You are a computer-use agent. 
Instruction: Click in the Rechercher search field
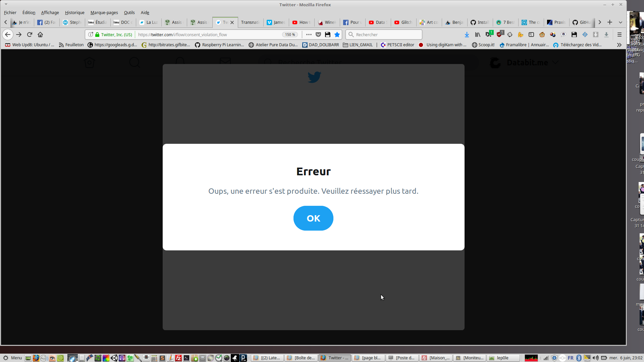(x=386, y=35)
